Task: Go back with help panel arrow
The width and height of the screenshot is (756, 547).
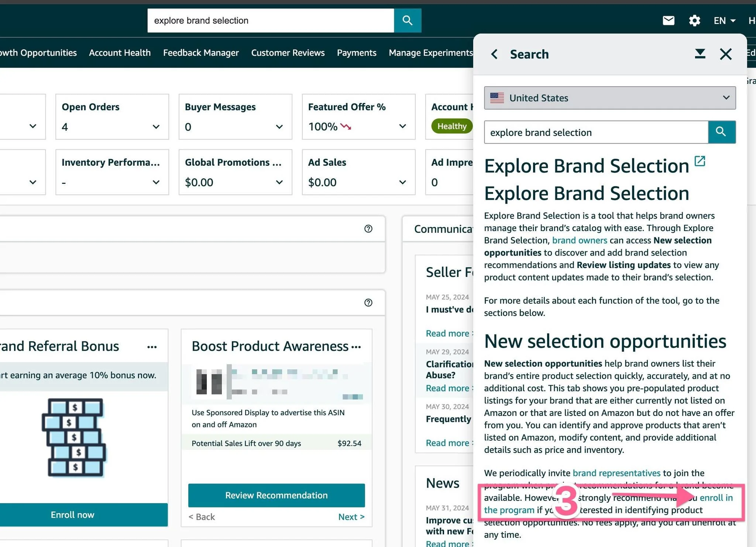Action: click(x=494, y=54)
